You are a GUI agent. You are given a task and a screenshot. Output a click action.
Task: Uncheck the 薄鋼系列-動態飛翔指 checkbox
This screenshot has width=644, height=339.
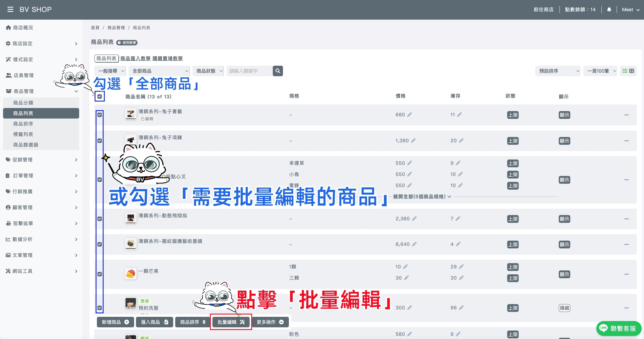[99, 219]
